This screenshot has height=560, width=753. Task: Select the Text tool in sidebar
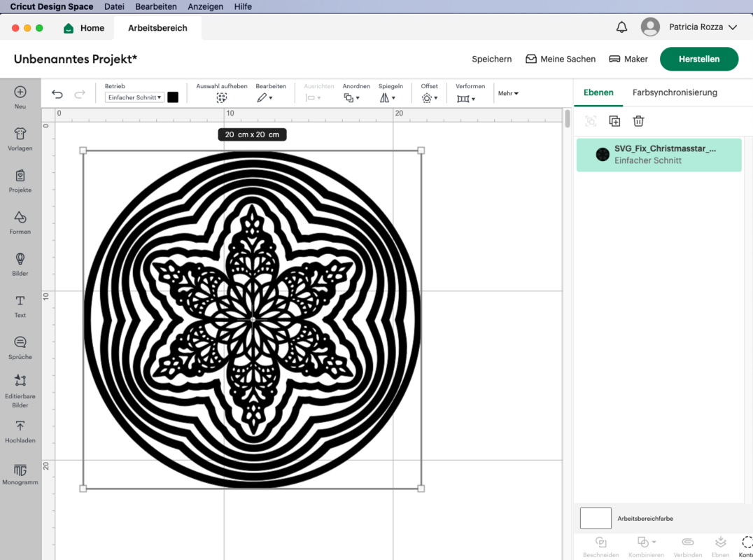tap(20, 305)
